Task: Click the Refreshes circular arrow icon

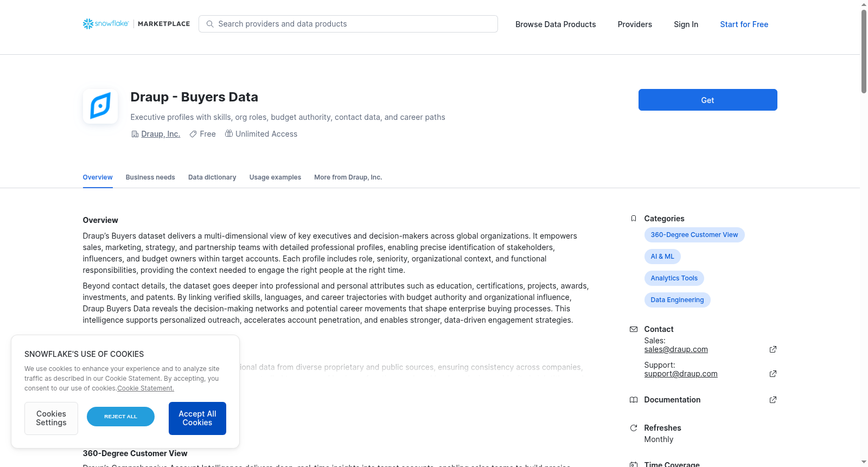Action: tap(634, 428)
